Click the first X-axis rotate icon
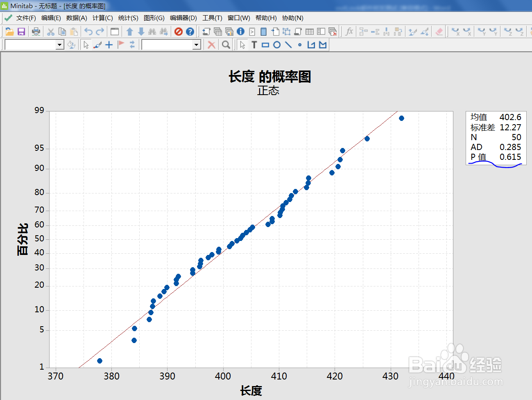Screen dimensions: 532x400 [x=455, y=32]
